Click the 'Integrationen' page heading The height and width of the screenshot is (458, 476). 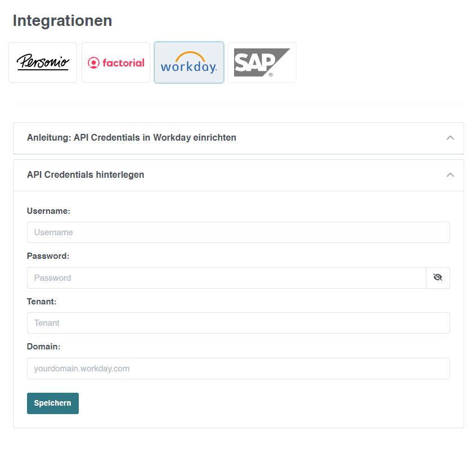[62, 21]
